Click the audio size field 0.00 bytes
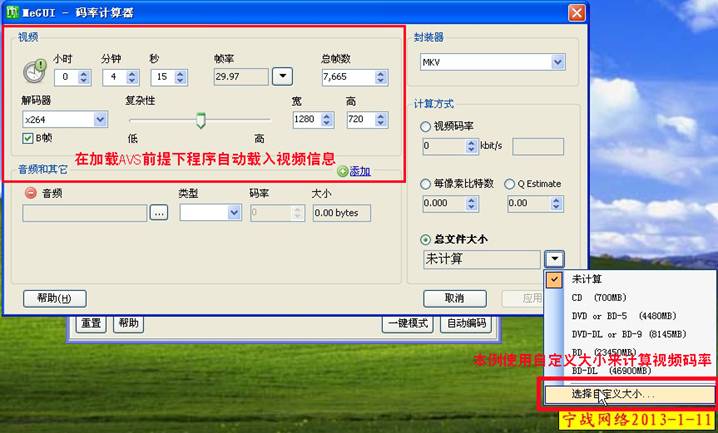The height and width of the screenshot is (433, 718). (342, 213)
